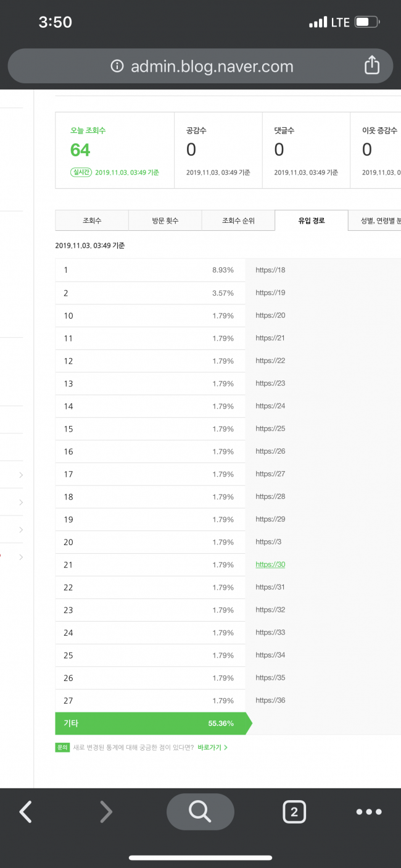Click the 바로가기 link
Image resolution: width=401 pixels, height=868 pixels.
pos(213,747)
